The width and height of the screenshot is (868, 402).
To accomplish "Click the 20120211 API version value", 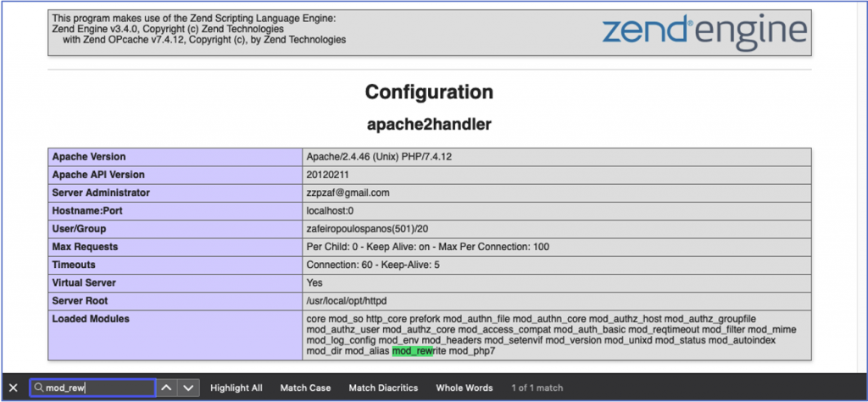I will pos(328,175).
